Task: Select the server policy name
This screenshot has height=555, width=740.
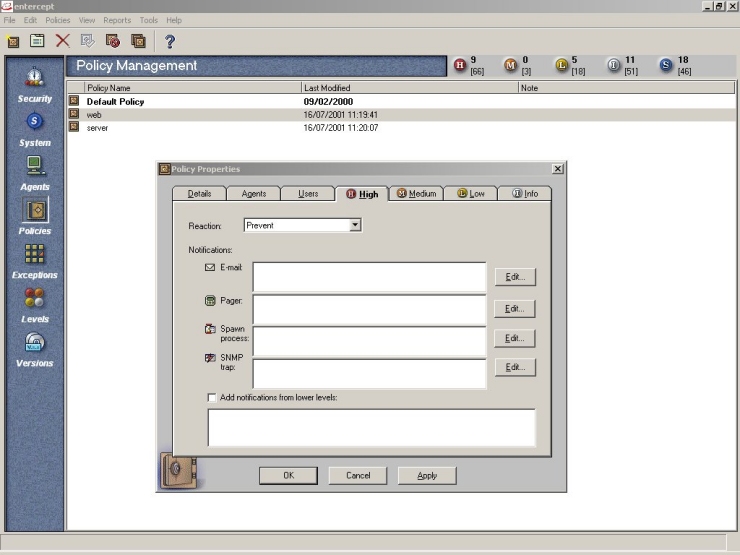Action: pyautogui.click(x=97, y=128)
